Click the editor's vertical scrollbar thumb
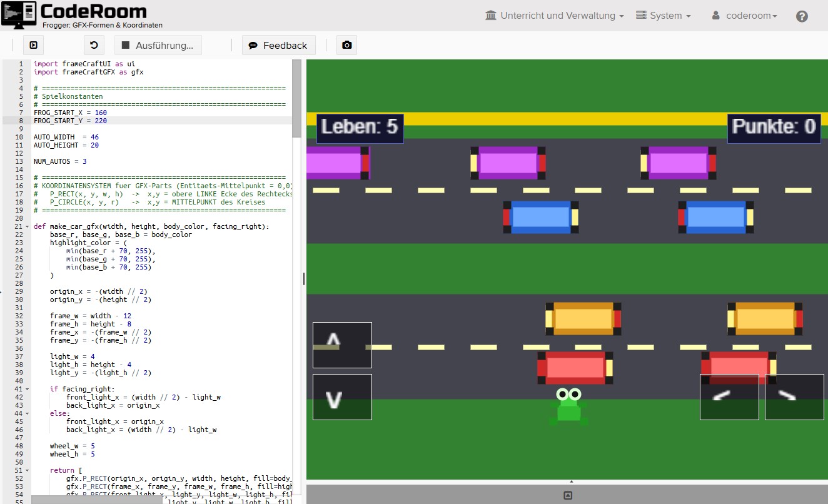828x504 pixels. (296, 98)
